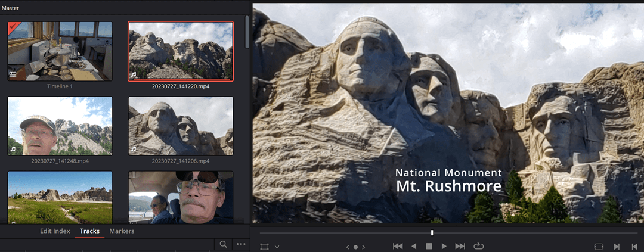Viewport: 644px width, 252px height.
Task: Switch to the Edit Index tab
Action: 55,231
